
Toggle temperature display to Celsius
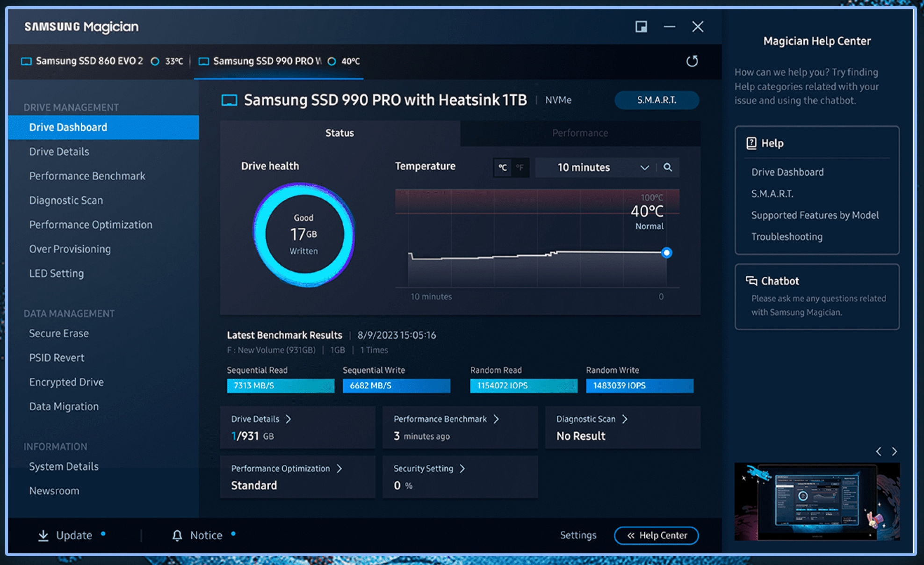[503, 167]
